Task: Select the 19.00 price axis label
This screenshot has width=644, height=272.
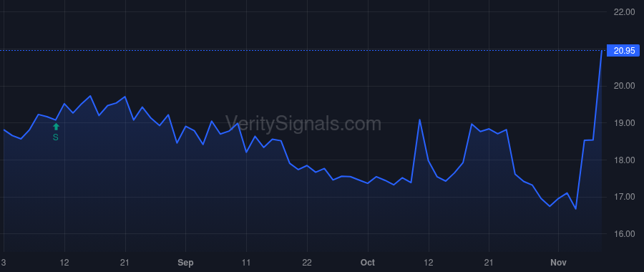Action: click(x=624, y=123)
